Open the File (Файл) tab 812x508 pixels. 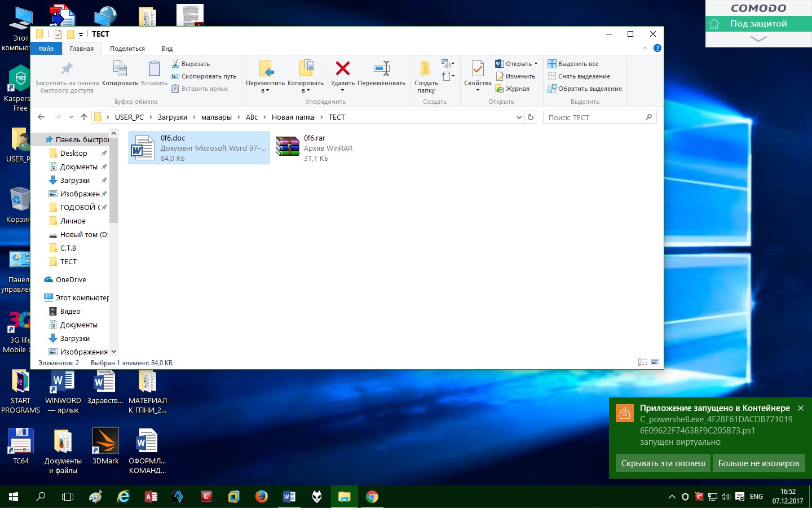pyautogui.click(x=46, y=49)
